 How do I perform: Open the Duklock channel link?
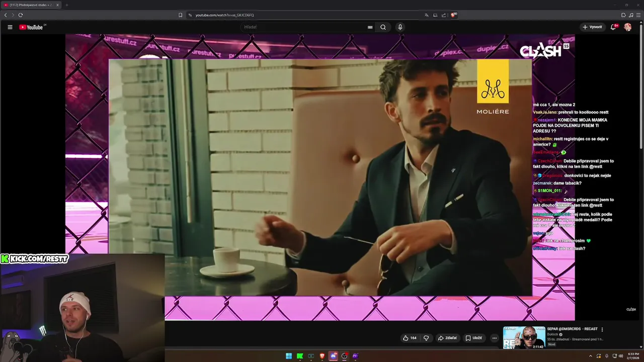[x=553, y=334]
